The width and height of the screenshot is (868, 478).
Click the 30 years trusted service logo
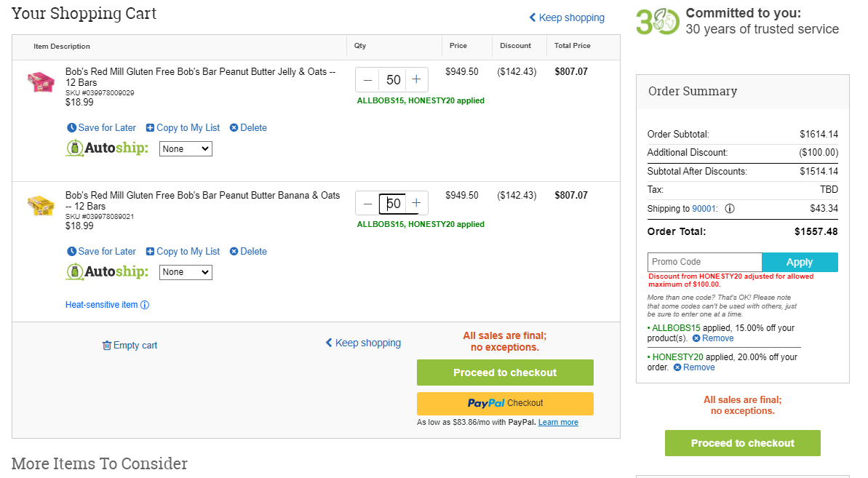tap(657, 22)
